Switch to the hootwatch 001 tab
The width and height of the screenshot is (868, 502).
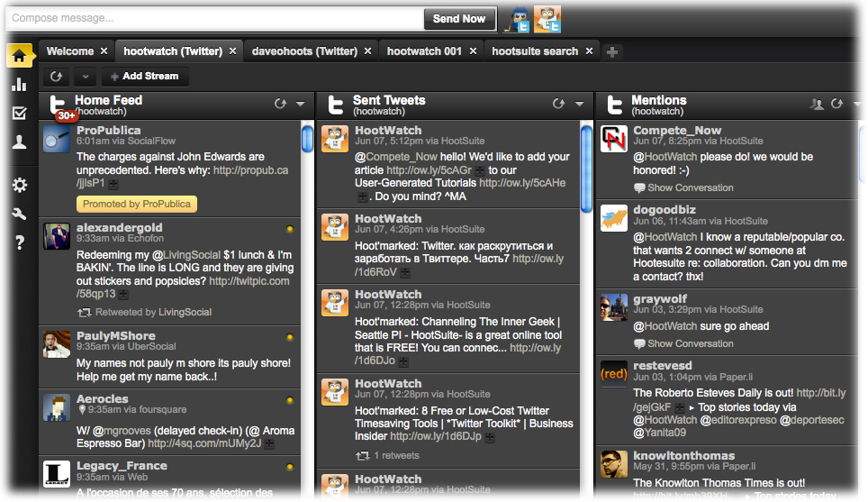tap(424, 51)
